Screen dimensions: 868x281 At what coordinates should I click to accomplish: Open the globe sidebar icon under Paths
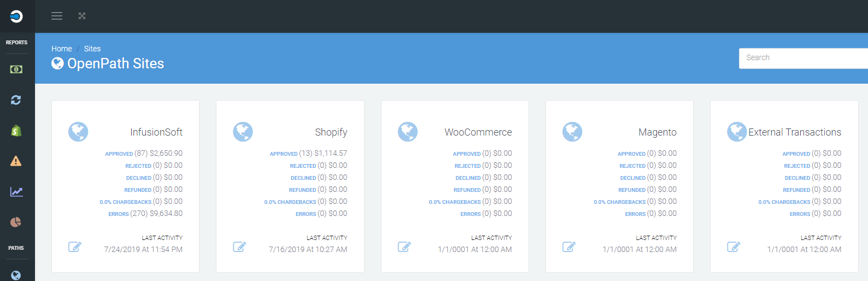(16, 275)
